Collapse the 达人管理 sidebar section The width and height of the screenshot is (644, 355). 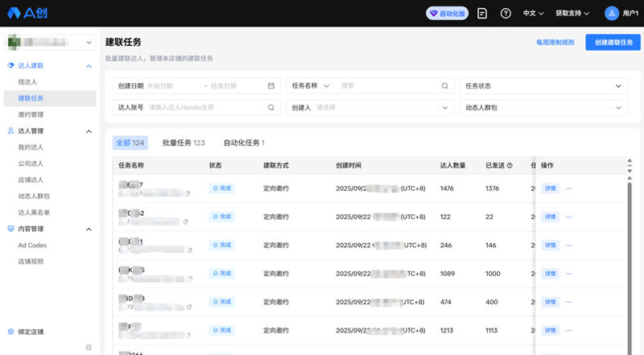(88, 130)
